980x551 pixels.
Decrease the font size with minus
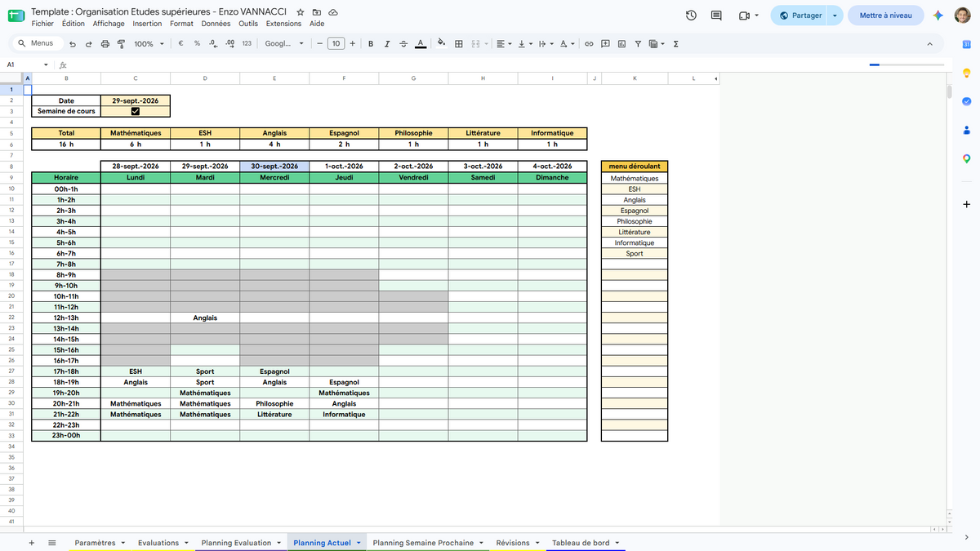(319, 43)
